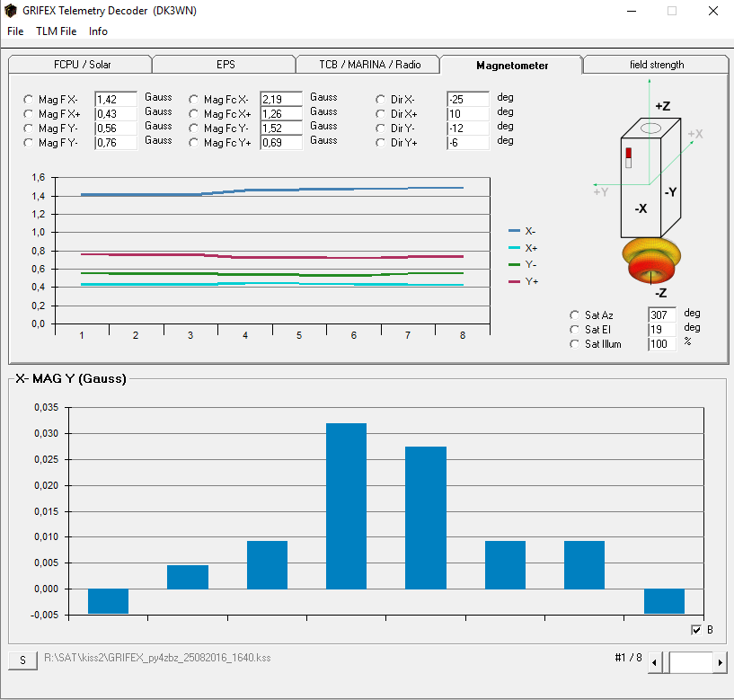Select the Sat Az radio button
734x700 pixels.
pos(575,315)
